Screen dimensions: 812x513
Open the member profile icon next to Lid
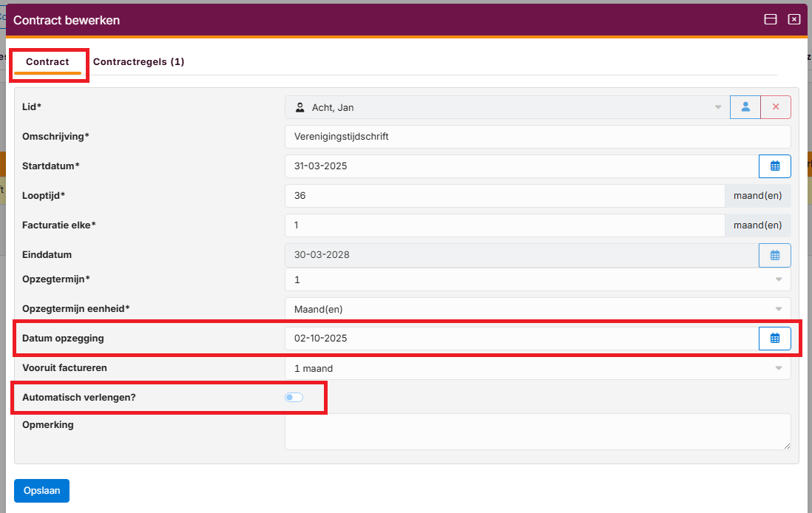click(x=745, y=107)
